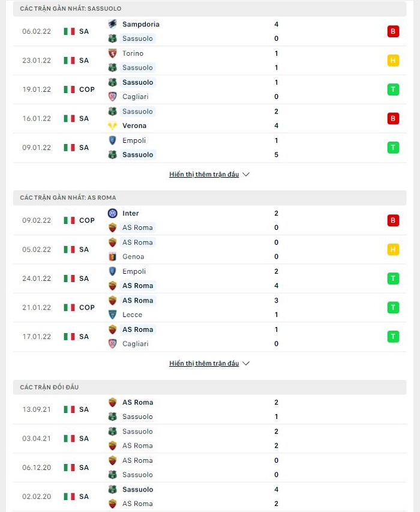Image resolution: width=420 pixels, height=512 pixels.
Task: Expand more Sassuolo matches with chevron arrow
Action: [x=246, y=174]
